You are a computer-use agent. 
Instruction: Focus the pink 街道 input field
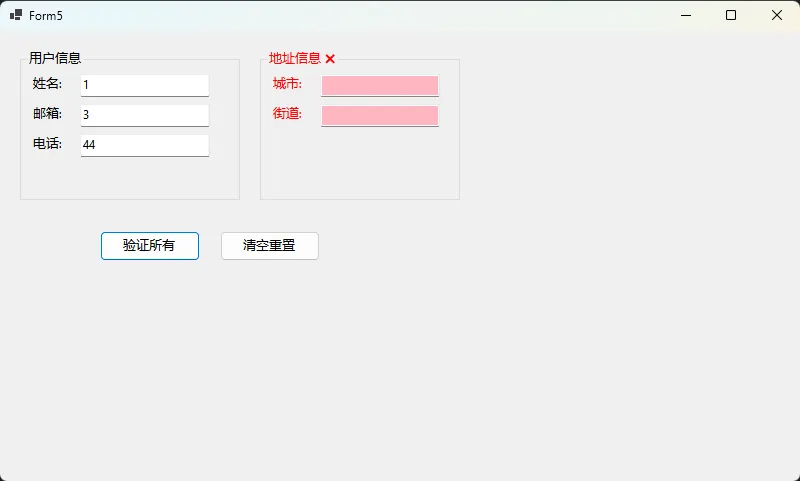click(379, 116)
